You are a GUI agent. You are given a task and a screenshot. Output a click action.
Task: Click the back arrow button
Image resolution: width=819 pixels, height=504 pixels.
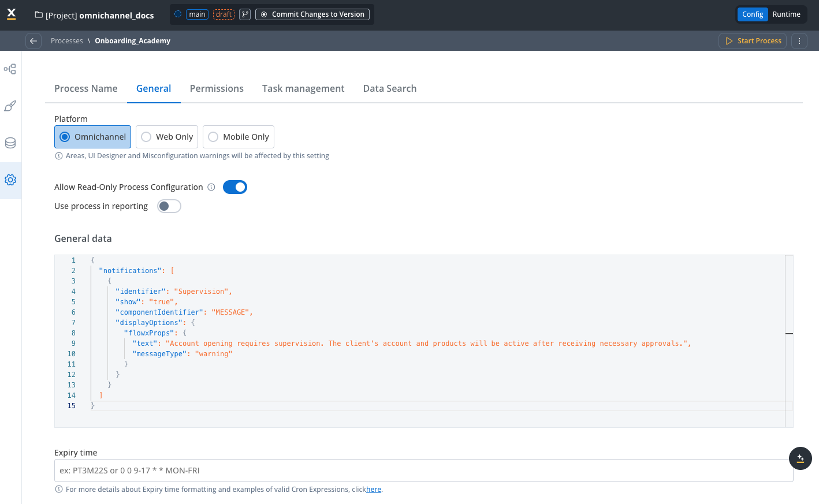point(33,41)
